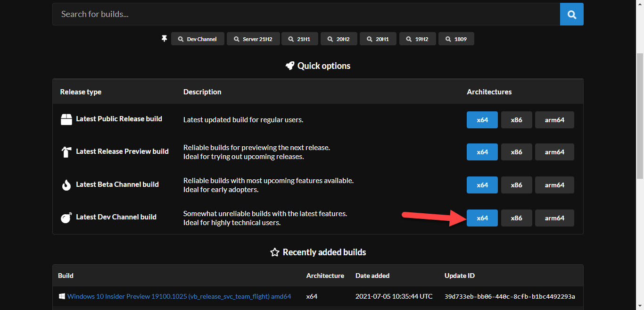Focus the Search for builds field

[305, 14]
